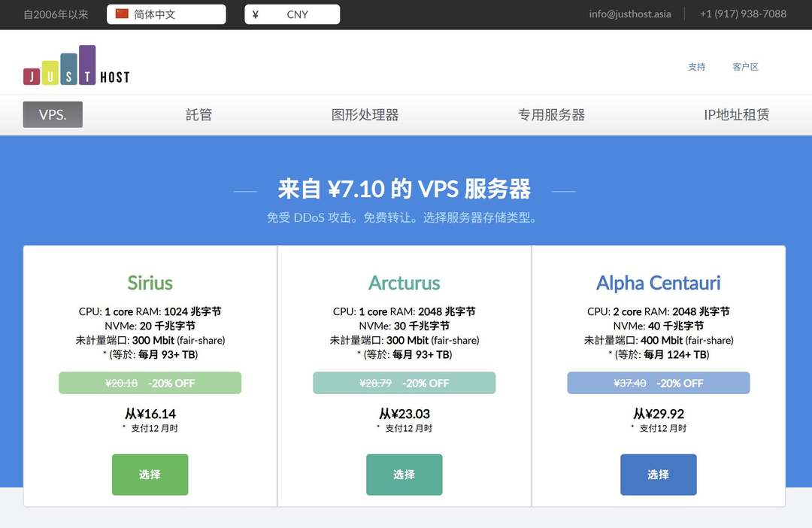Open the 简体中文 language dropdown

(167, 14)
